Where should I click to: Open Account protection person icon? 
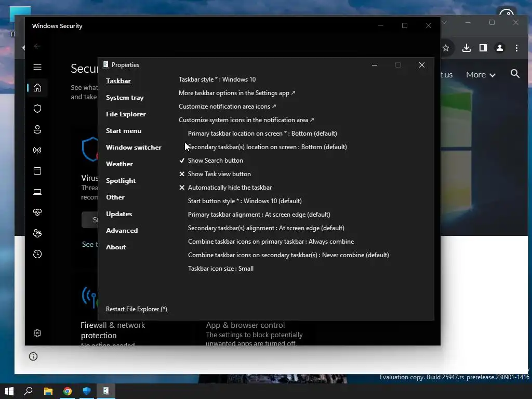coord(37,129)
